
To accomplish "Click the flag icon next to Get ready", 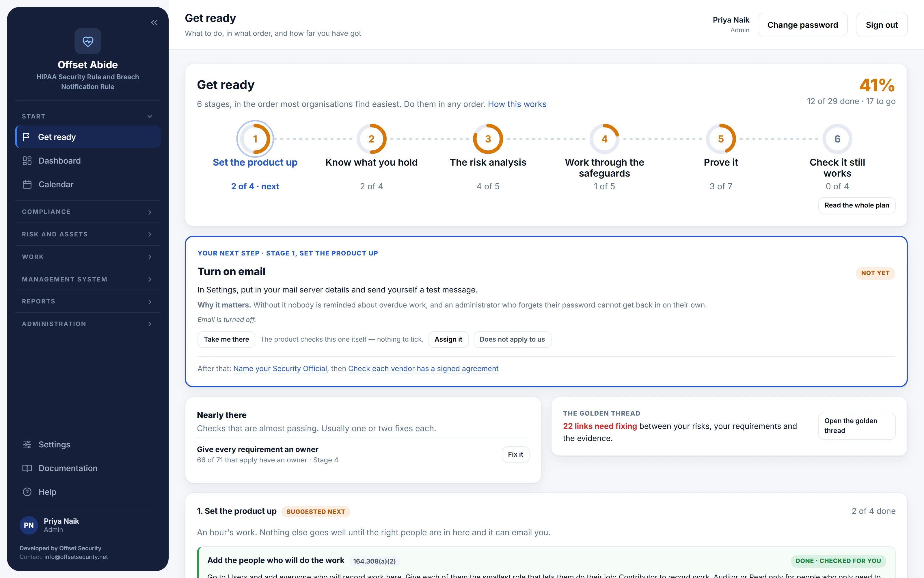I will [26, 137].
